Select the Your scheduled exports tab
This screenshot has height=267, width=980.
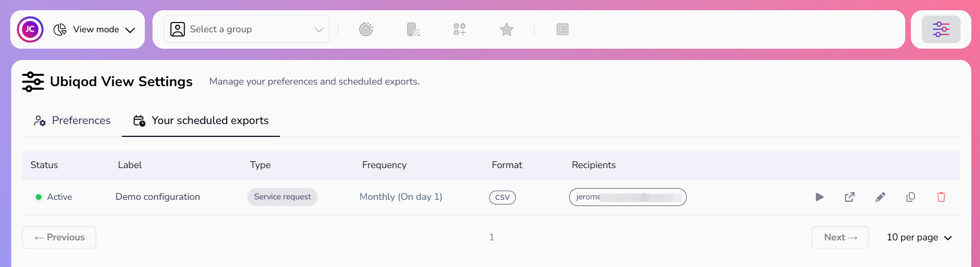pyautogui.click(x=201, y=120)
